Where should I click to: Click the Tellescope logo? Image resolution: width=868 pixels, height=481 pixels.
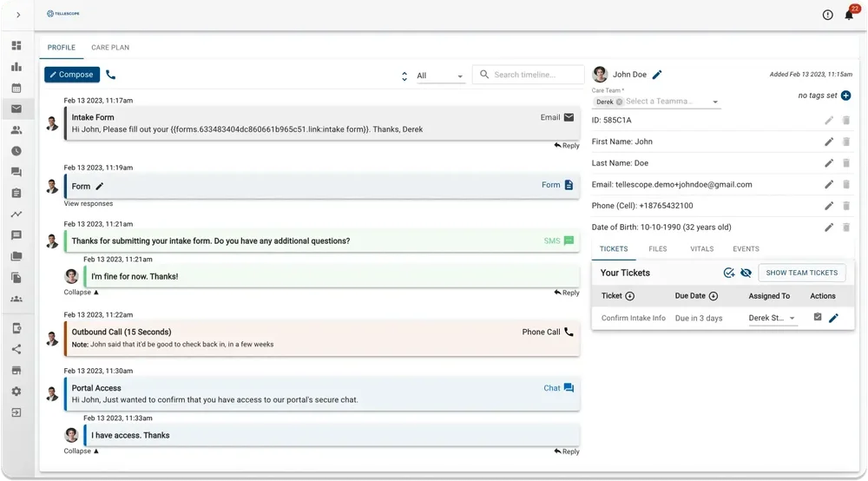tap(63, 13)
